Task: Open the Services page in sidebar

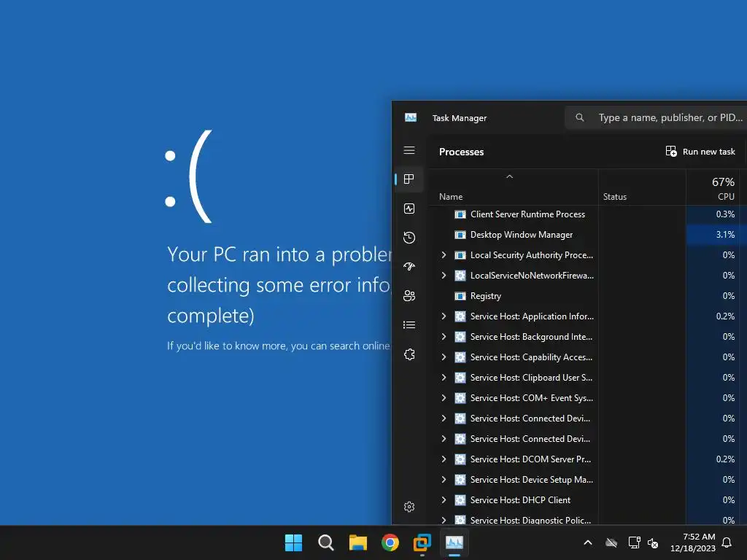Action: coord(409,354)
